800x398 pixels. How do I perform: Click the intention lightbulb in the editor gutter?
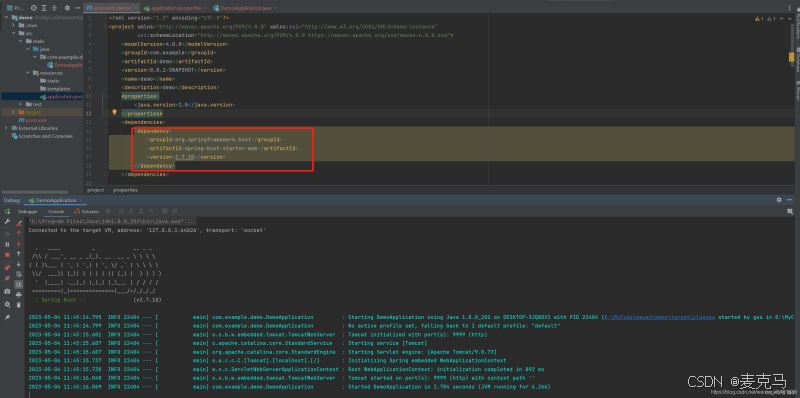coord(114,112)
